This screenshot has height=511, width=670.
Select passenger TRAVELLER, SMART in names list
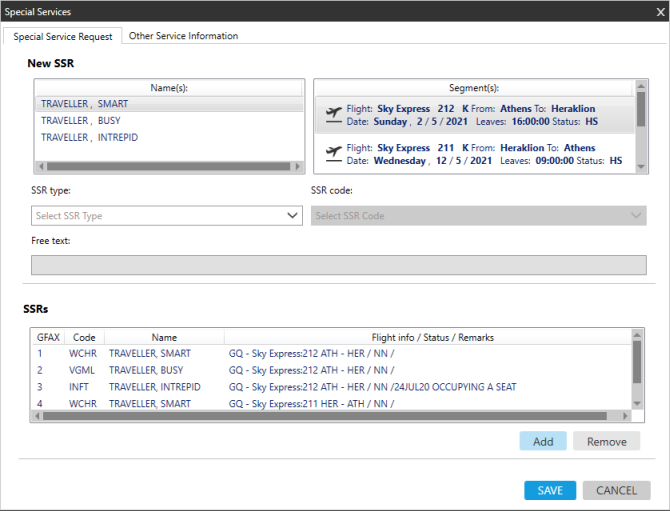coord(84,103)
